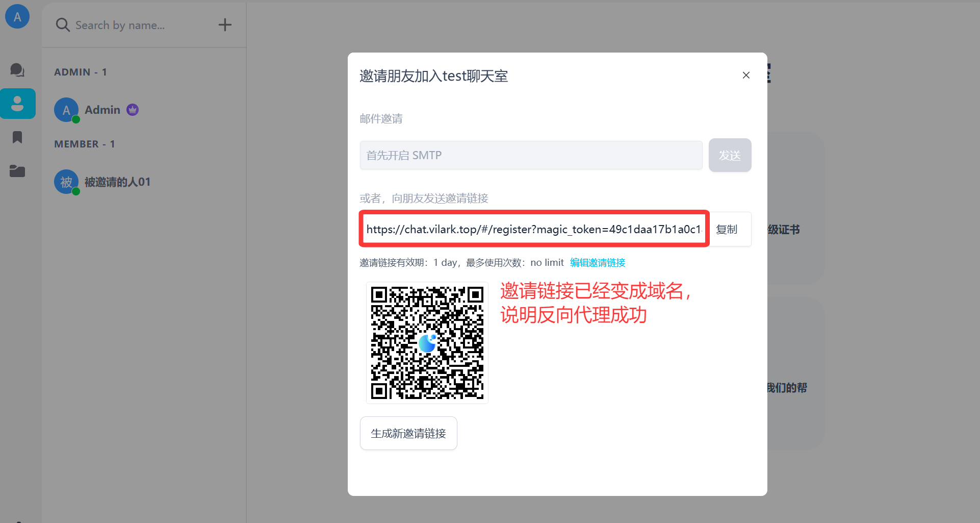The height and width of the screenshot is (523, 980).
Task: Click the magnifier search icon
Action: (x=63, y=25)
